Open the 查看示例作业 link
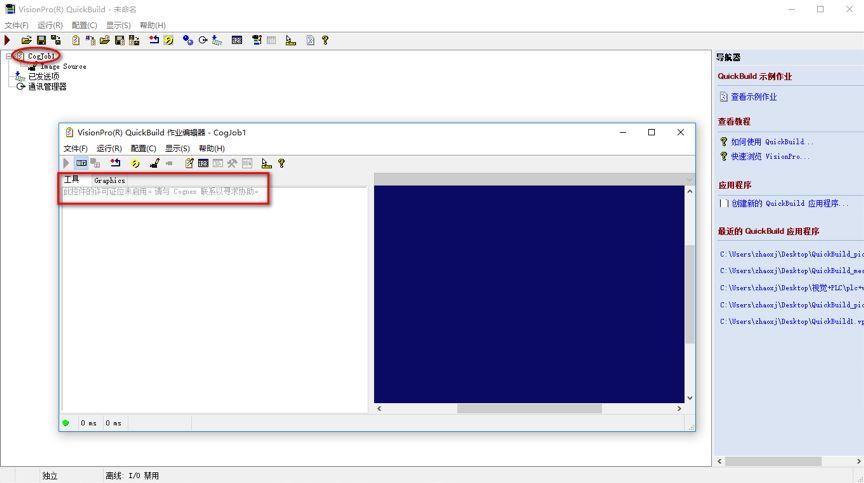 [753, 97]
